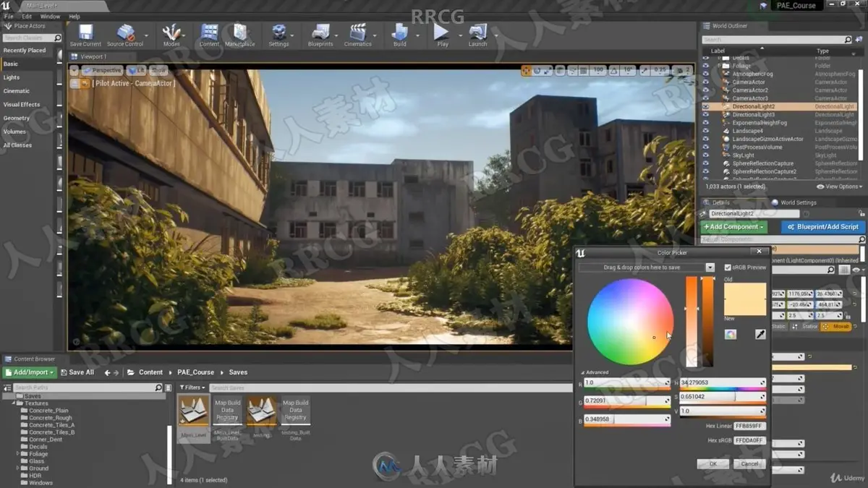Open Marketplace from the toolbar
The image size is (868, 488).
(x=239, y=35)
